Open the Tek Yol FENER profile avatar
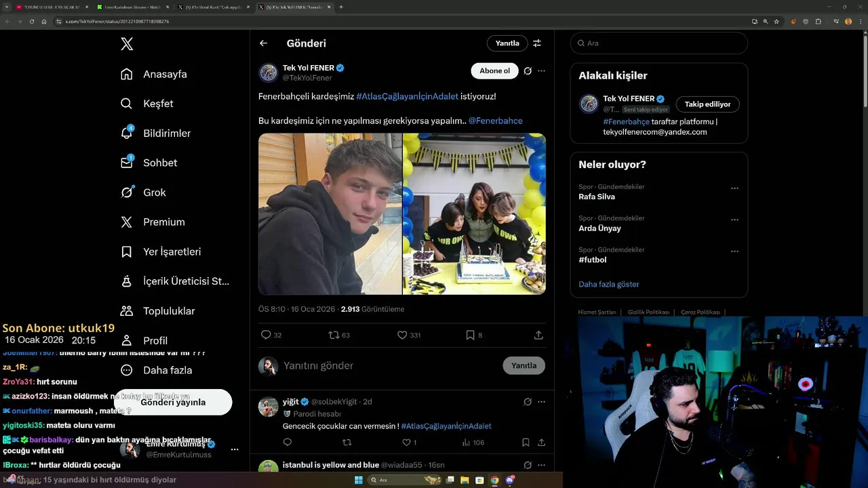The image size is (868, 488). [269, 73]
